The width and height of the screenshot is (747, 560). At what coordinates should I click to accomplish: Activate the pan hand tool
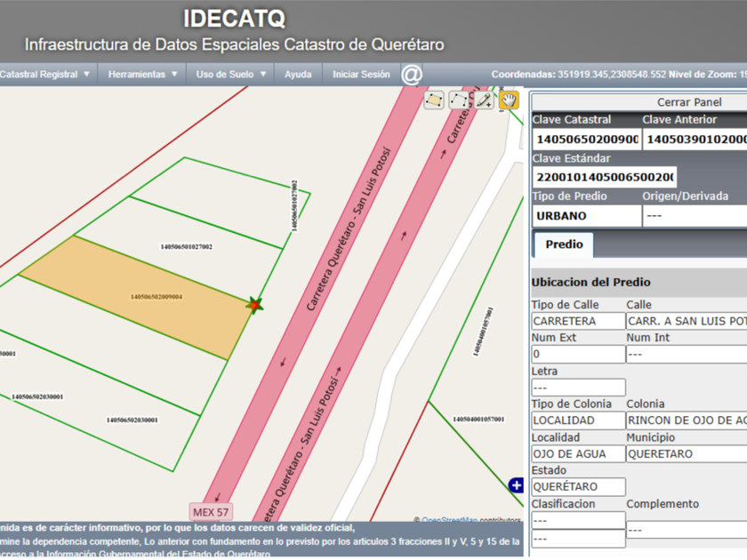(x=509, y=100)
